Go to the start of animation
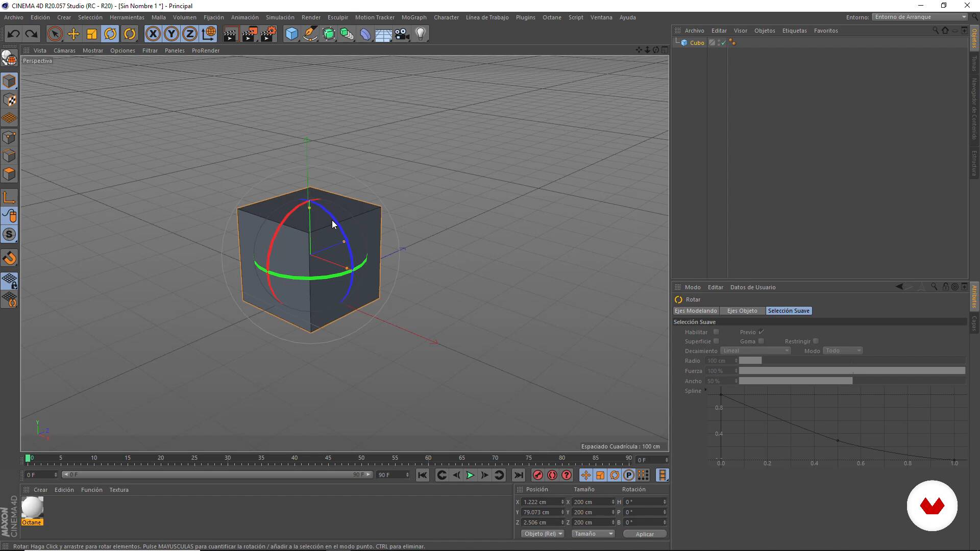The height and width of the screenshot is (551, 980). (x=422, y=475)
